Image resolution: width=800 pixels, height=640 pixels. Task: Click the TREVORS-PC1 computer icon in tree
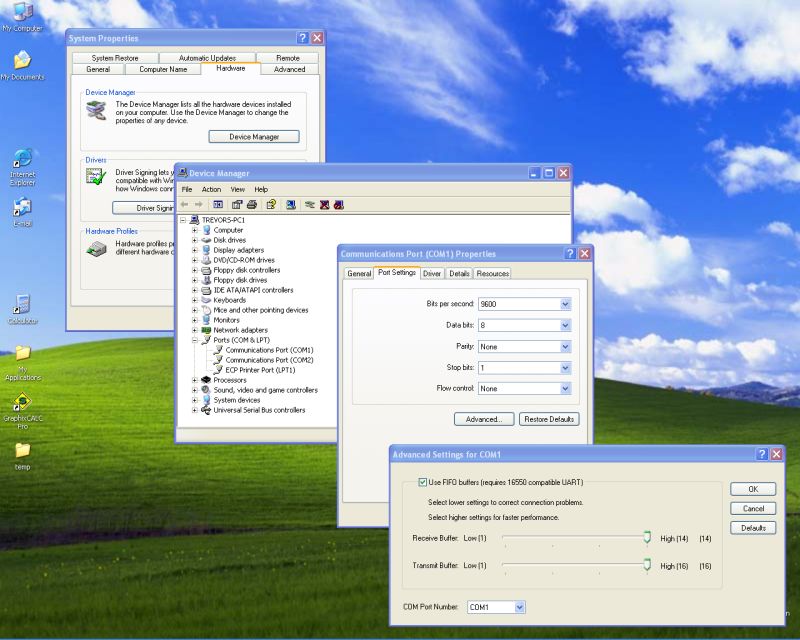click(x=194, y=220)
